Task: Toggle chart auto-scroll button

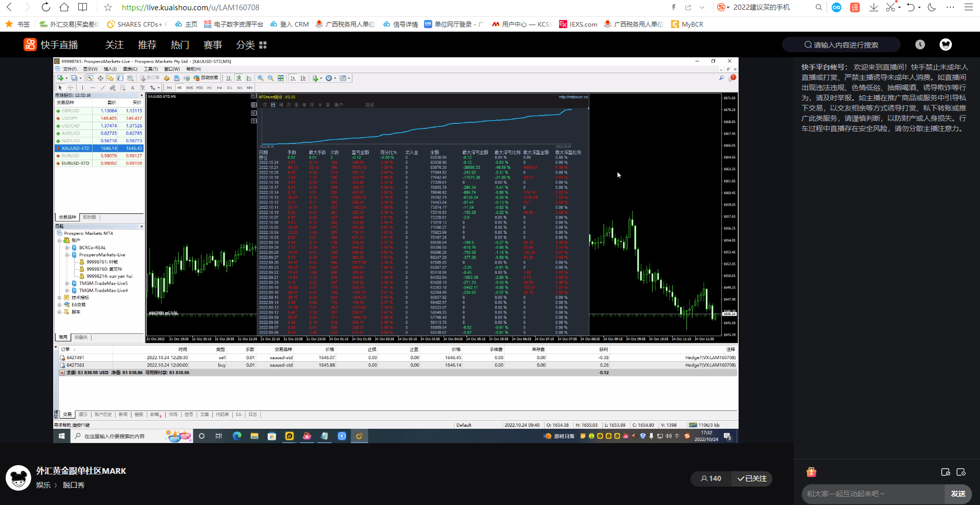Action: tap(293, 78)
